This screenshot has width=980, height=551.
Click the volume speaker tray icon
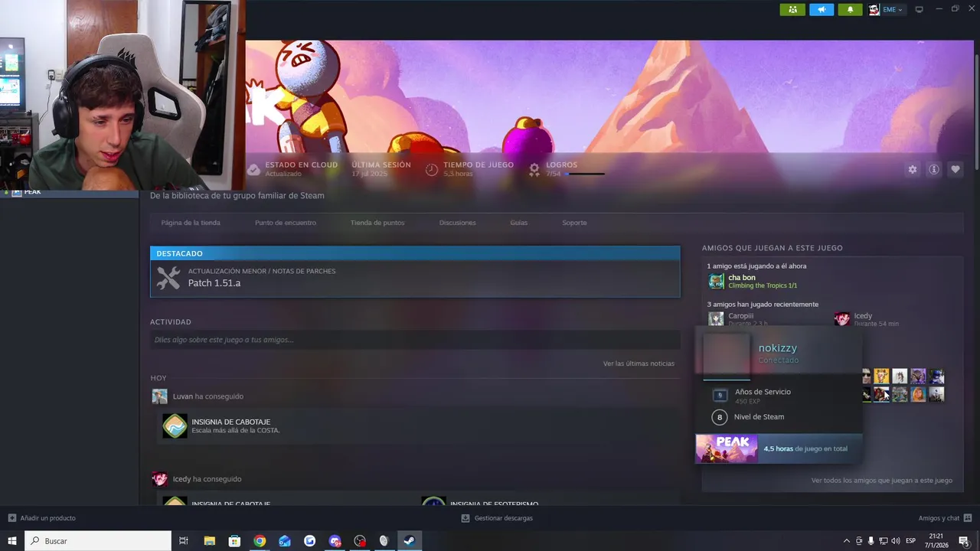click(x=897, y=541)
